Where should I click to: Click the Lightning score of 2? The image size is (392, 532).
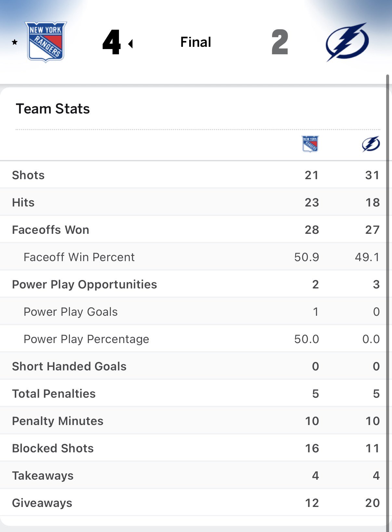point(280,42)
